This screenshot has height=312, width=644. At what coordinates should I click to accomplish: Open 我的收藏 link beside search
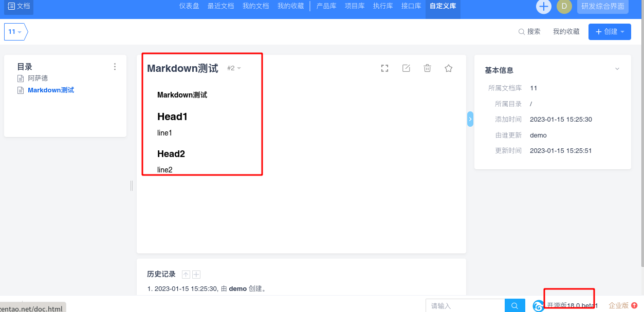566,32
